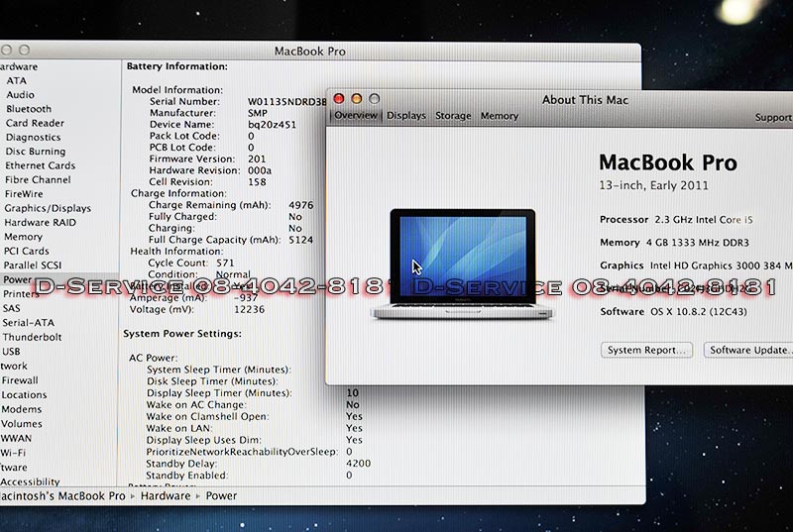Switch to Overview tab in About This Mac
The height and width of the screenshot is (532, 793).
pos(356,116)
